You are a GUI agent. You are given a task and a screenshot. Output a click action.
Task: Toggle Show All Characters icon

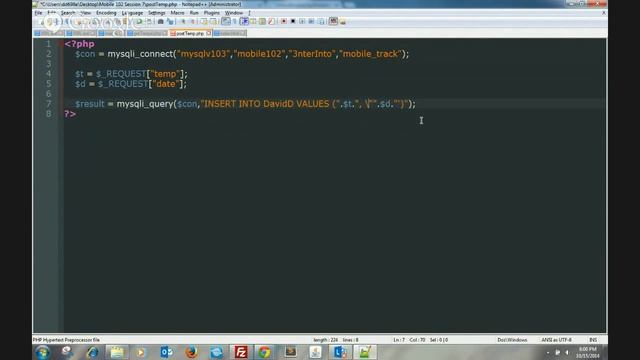pyautogui.click(x=235, y=21)
